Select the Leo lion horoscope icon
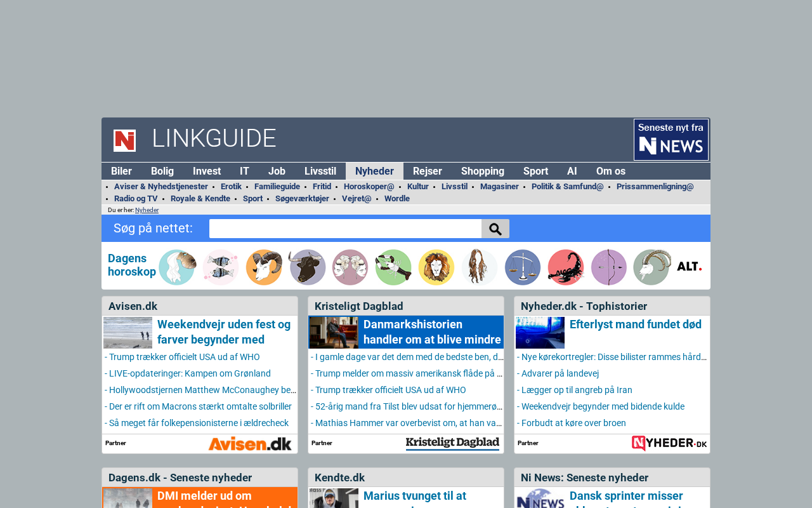 pyautogui.click(x=436, y=267)
